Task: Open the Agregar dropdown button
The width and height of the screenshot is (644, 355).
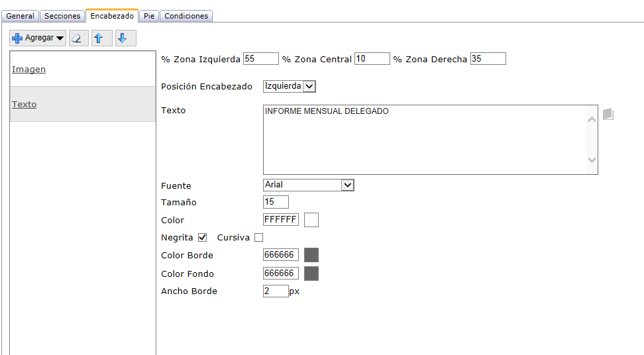Action: point(38,38)
